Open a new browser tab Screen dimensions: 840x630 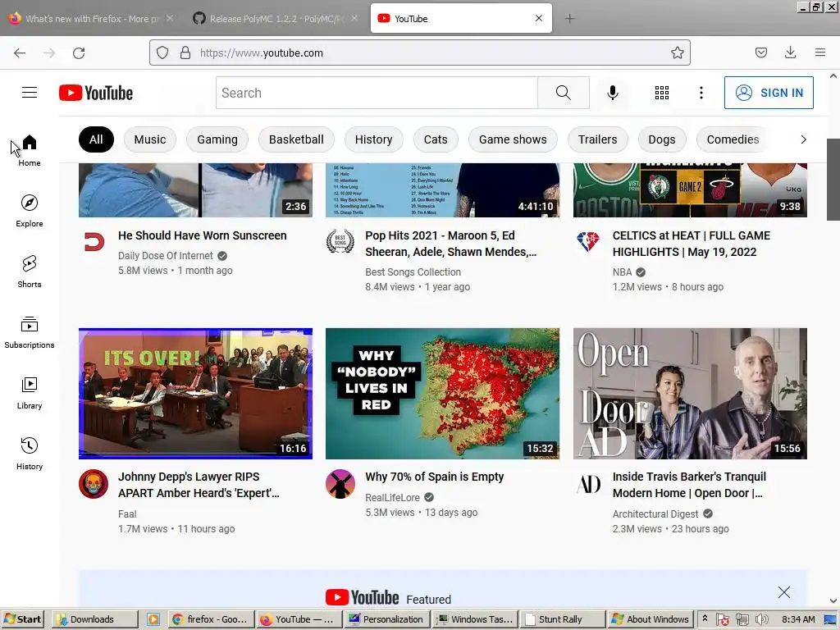click(569, 19)
